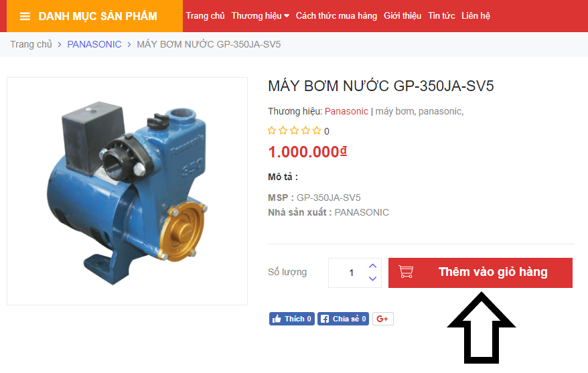This screenshot has height=373, width=588.
Task: Increase quantity with the up arrow
Action: click(x=372, y=266)
